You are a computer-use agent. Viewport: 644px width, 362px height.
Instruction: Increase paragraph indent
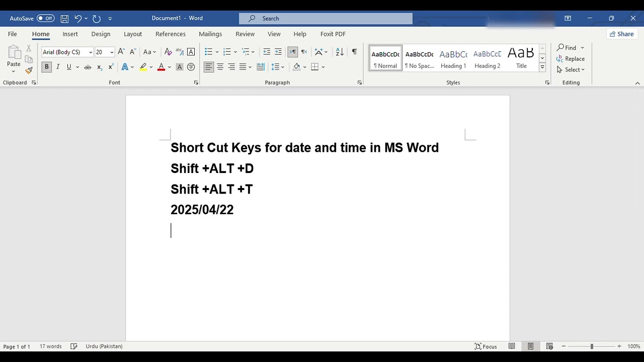click(278, 52)
